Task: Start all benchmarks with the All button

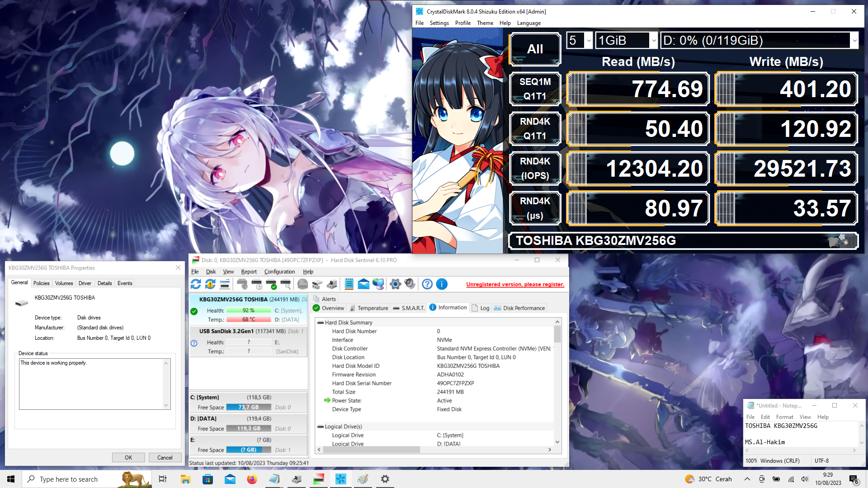Action: (535, 49)
